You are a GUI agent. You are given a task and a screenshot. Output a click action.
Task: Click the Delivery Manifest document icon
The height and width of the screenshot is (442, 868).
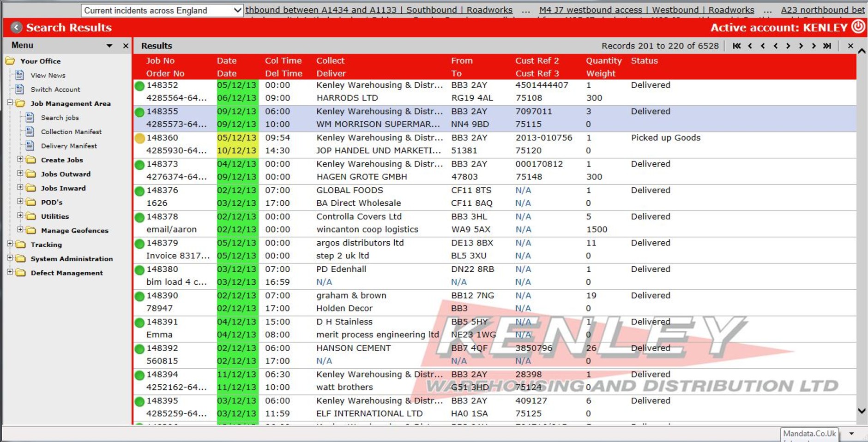click(30, 146)
